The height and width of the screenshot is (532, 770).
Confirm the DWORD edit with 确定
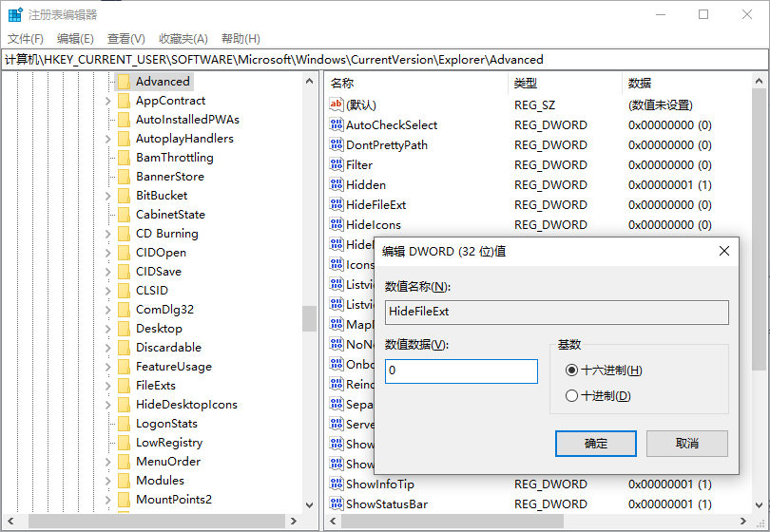[x=596, y=444]
